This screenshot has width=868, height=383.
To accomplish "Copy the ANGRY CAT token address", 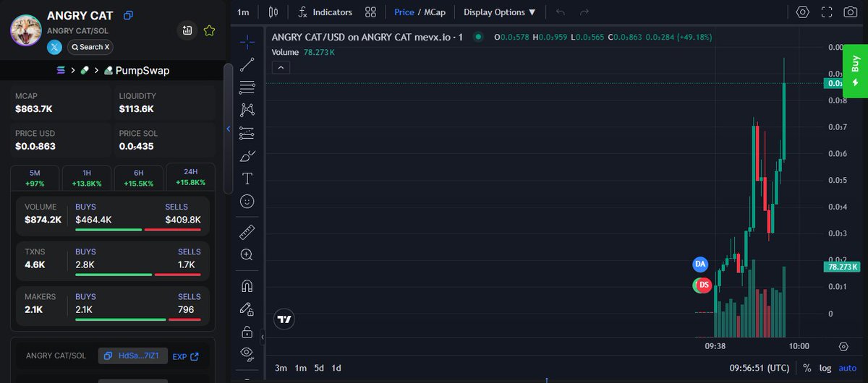I will click(128, 15).
